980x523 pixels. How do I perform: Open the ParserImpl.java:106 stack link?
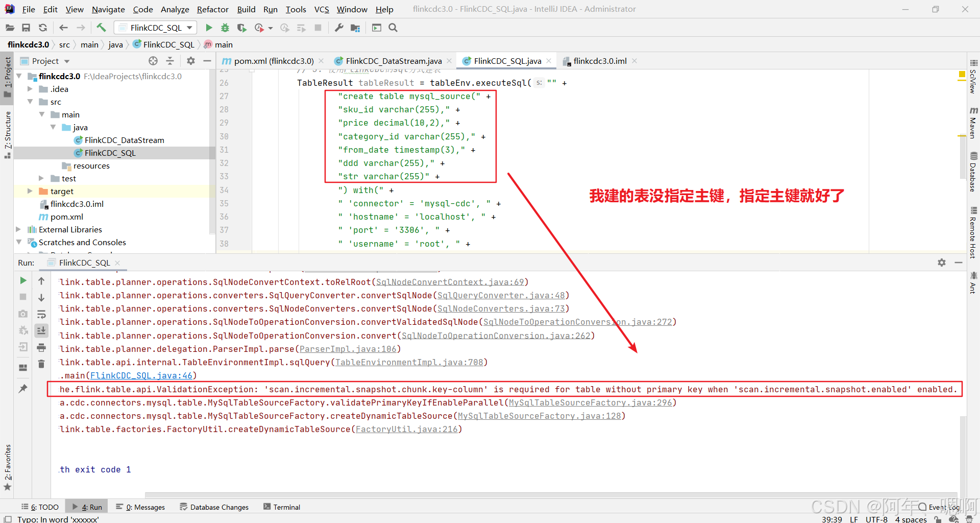tap(348, 349)
